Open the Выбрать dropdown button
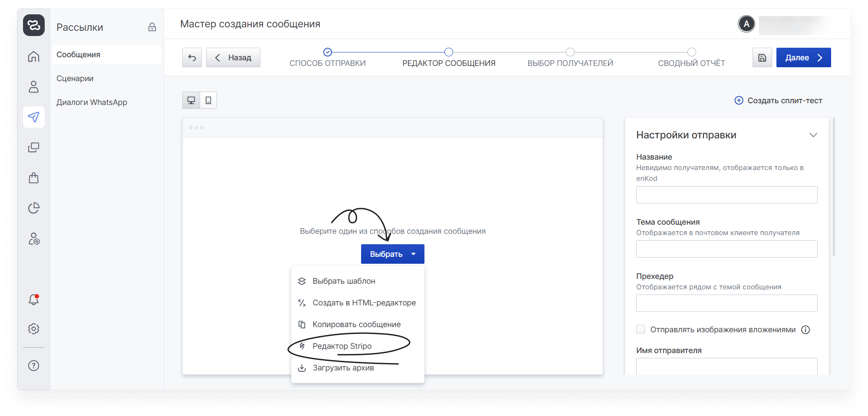 (x=393, y=254)
